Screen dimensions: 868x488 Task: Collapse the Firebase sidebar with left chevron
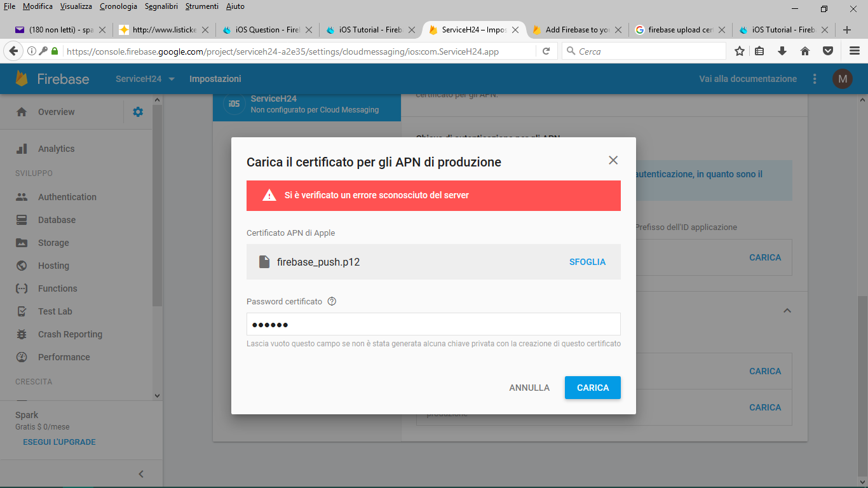(x=141, y=473)
